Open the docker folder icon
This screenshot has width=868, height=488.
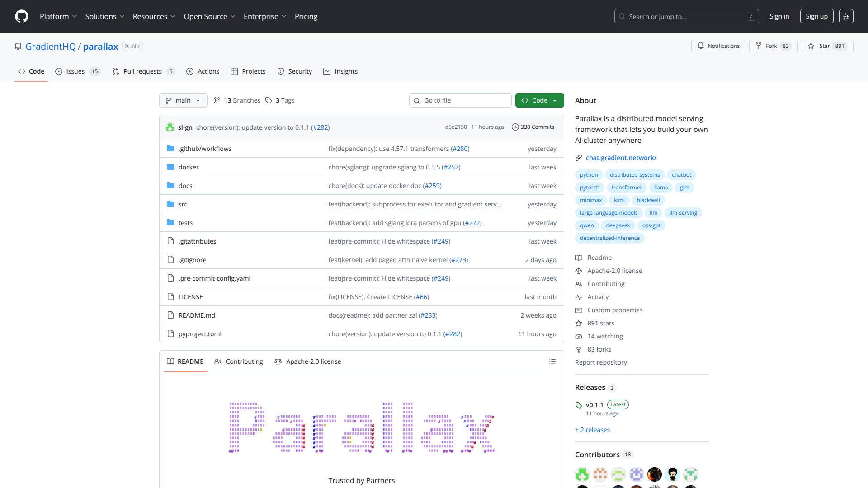click(x=170, y=167)
